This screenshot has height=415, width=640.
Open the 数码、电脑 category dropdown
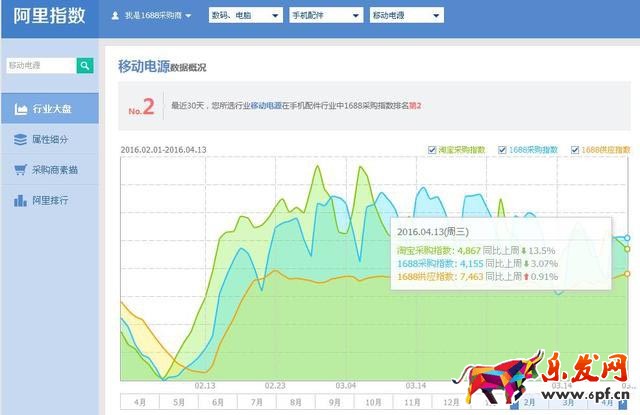pos(244,16)
